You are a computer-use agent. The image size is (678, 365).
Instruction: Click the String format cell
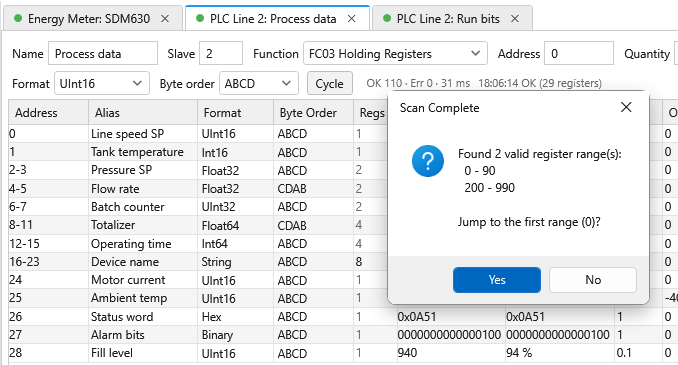[235, 262]
